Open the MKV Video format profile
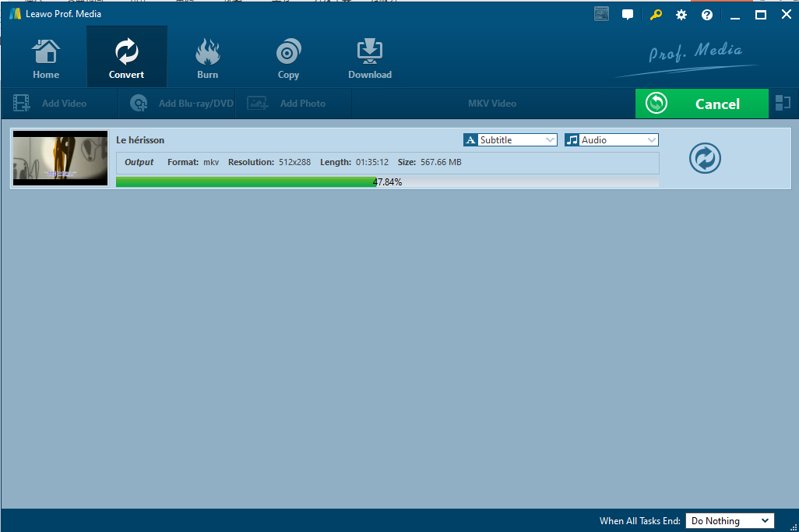Viewport: 799px width, 532px height. (492, 104)
